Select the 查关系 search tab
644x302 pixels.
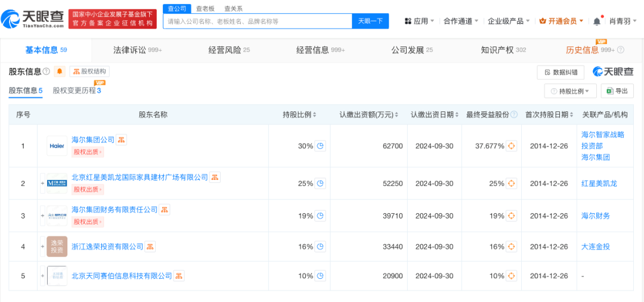tap(233, 8)
